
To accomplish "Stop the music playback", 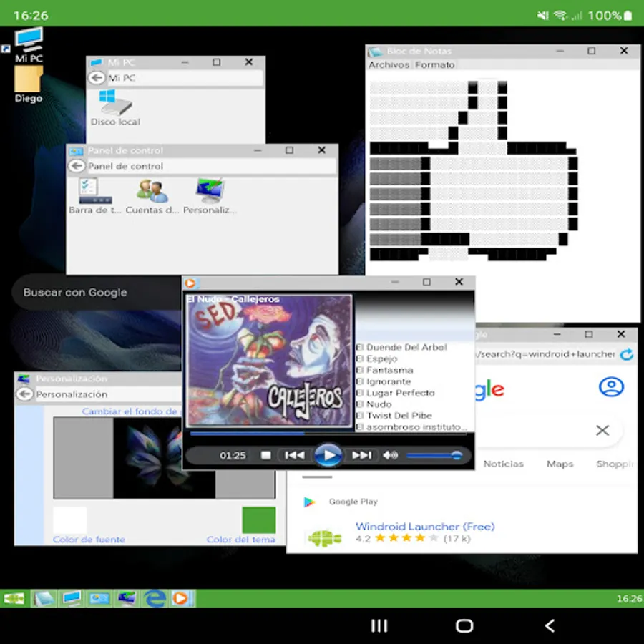I will click(266, 455).
